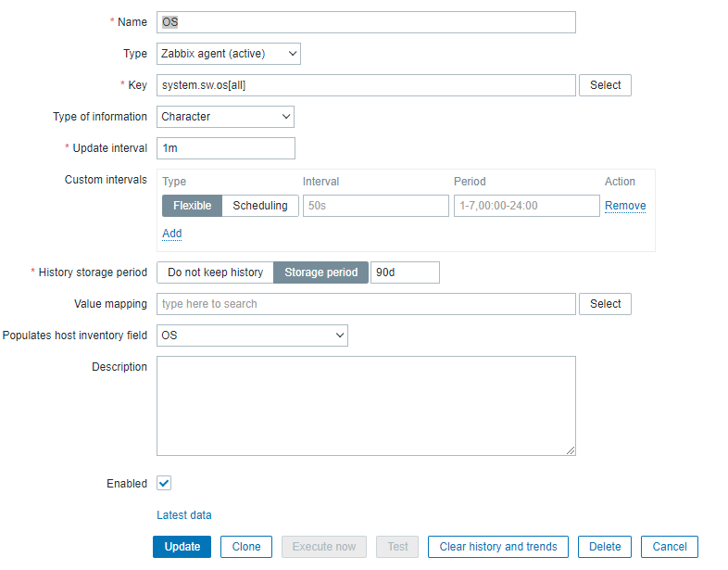Select Storage period history option
The image size is (728, 570).
coord(320,272)
